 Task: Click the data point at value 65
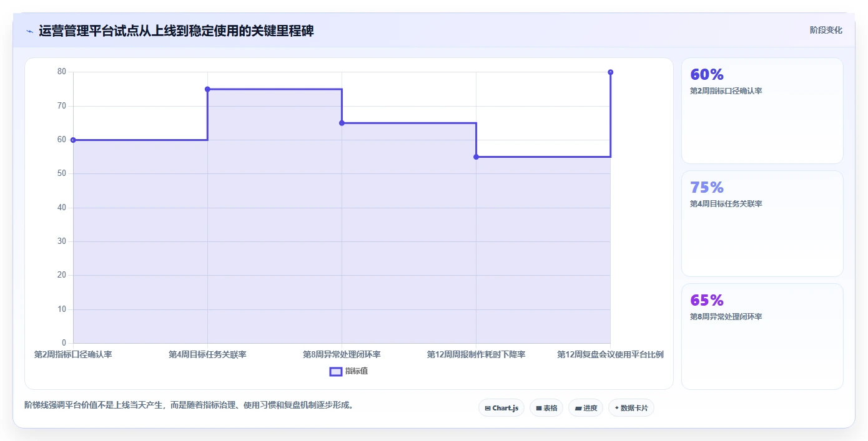click(342, 123)
